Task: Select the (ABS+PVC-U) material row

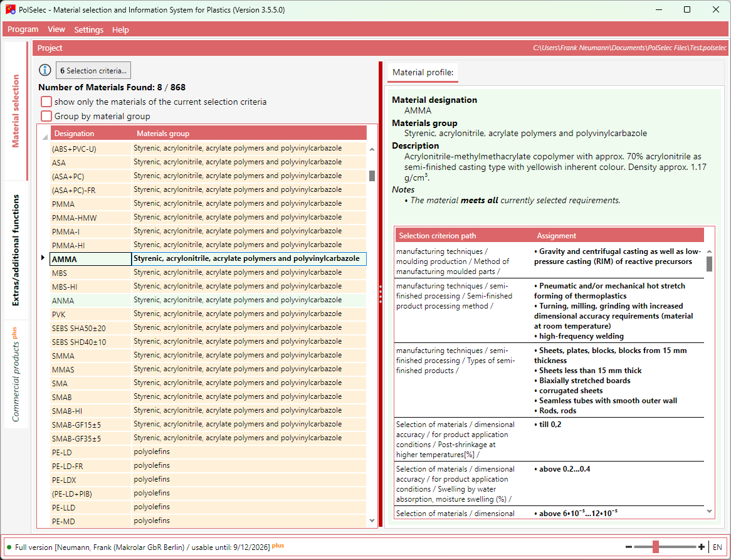Action: tap(208, 149)
